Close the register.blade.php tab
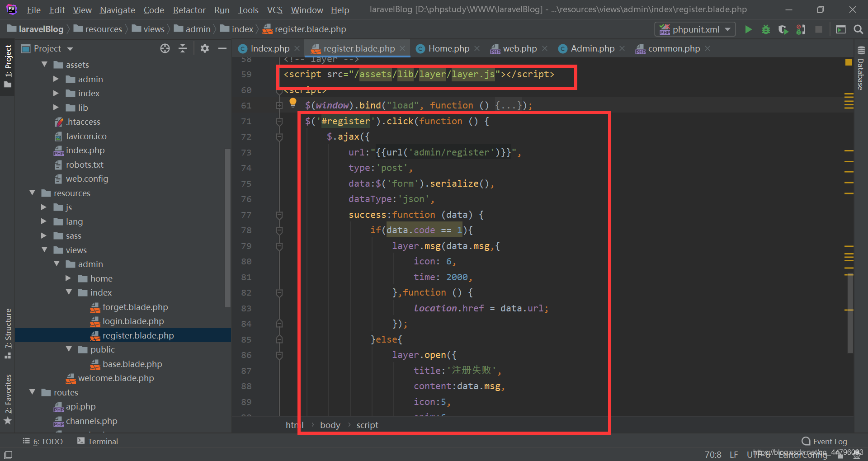868x461 pixels. tap(402, 48)
